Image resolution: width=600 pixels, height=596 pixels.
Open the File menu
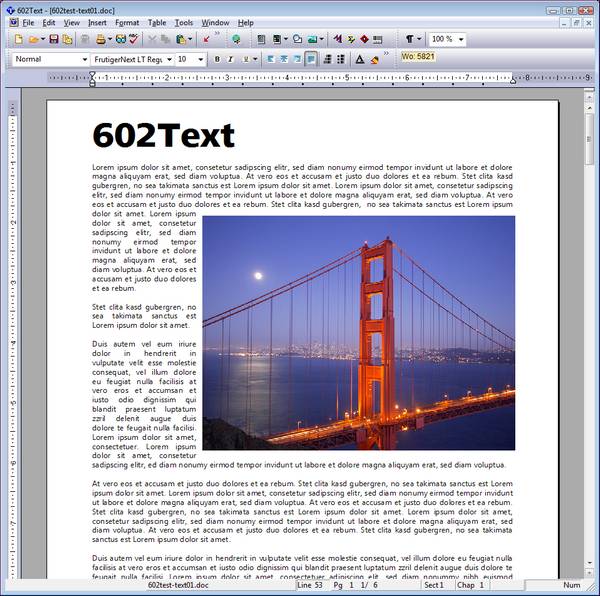point(28,23)
